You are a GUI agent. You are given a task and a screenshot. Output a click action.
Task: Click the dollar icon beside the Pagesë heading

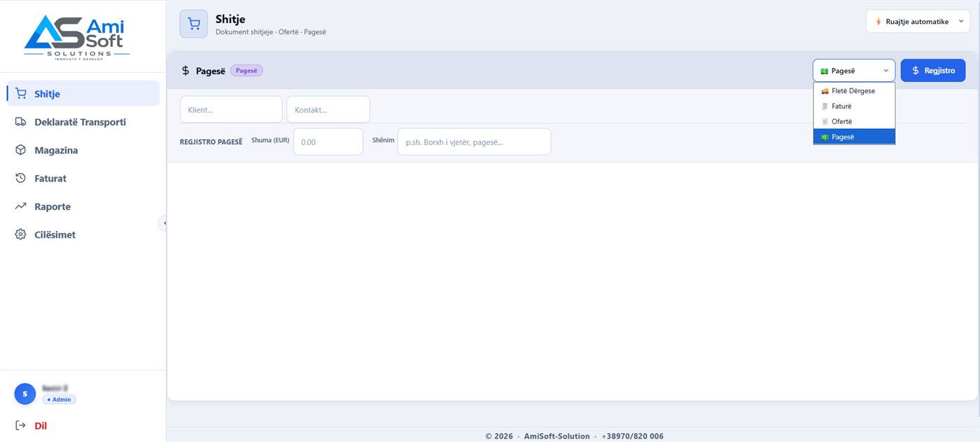pos(185,70)
